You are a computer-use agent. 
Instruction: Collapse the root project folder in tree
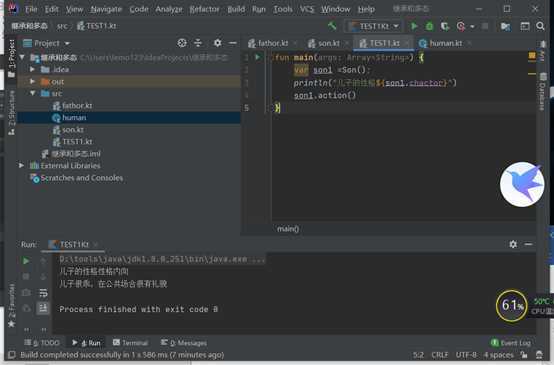pos(22,57)
